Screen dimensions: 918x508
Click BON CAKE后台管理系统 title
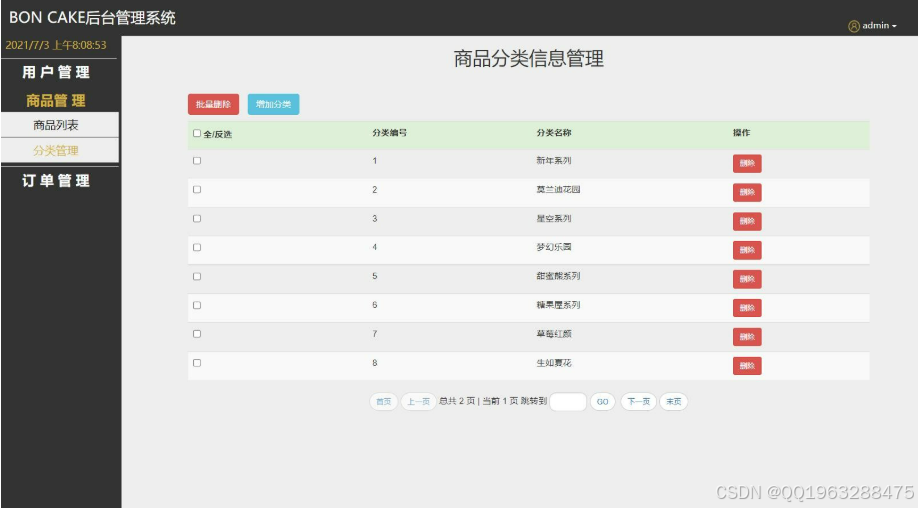click(93, 18)
